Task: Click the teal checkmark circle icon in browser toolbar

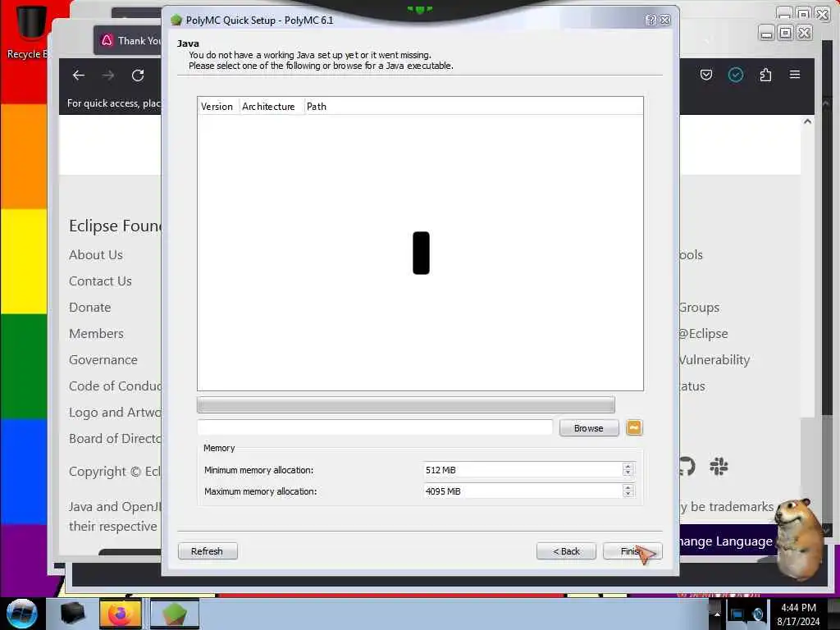Action: coord(736,75)
